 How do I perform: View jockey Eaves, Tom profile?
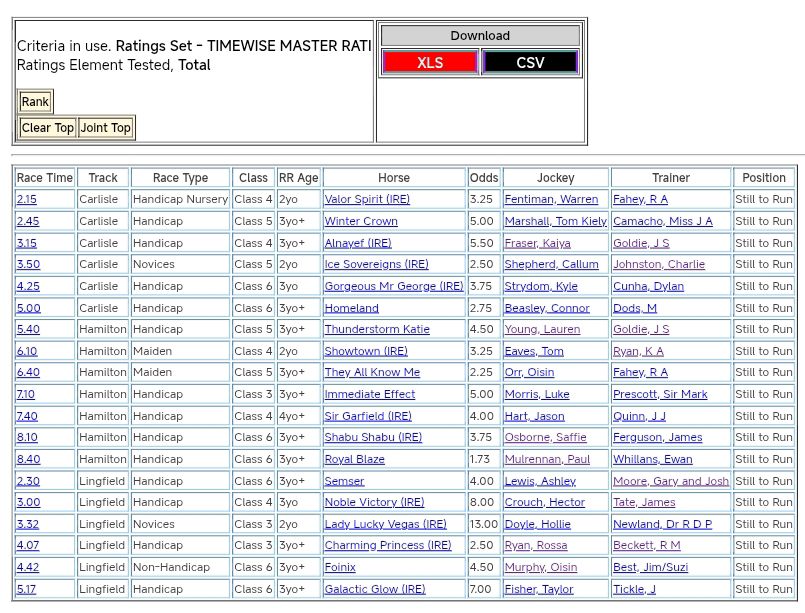tap(534, 352)
